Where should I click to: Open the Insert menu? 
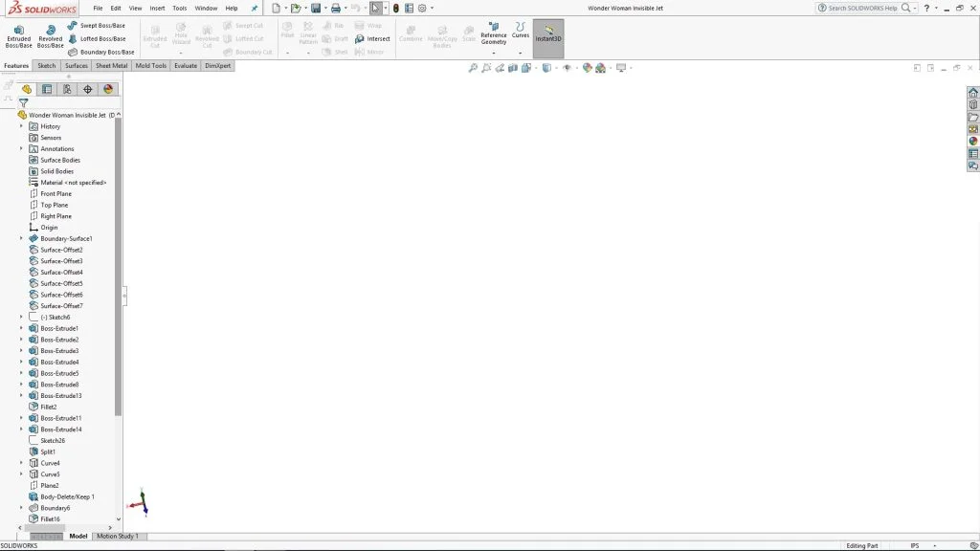[x=157, y=8]
